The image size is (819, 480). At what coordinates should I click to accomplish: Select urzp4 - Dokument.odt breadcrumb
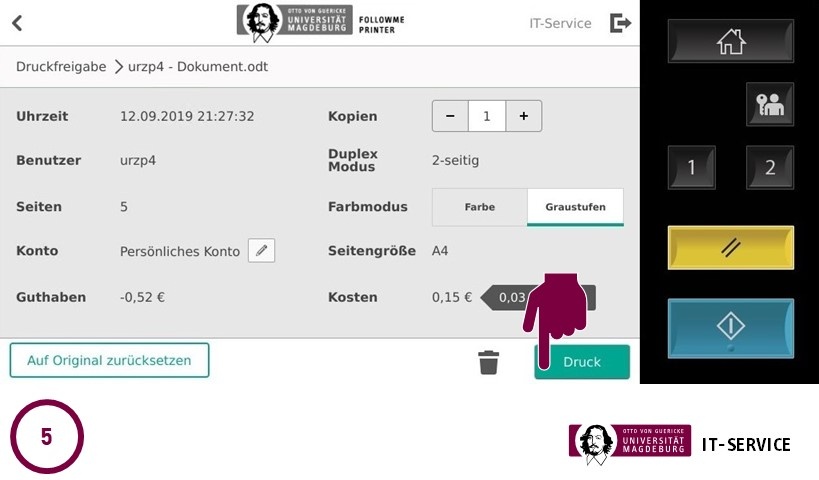pos(198,67)
